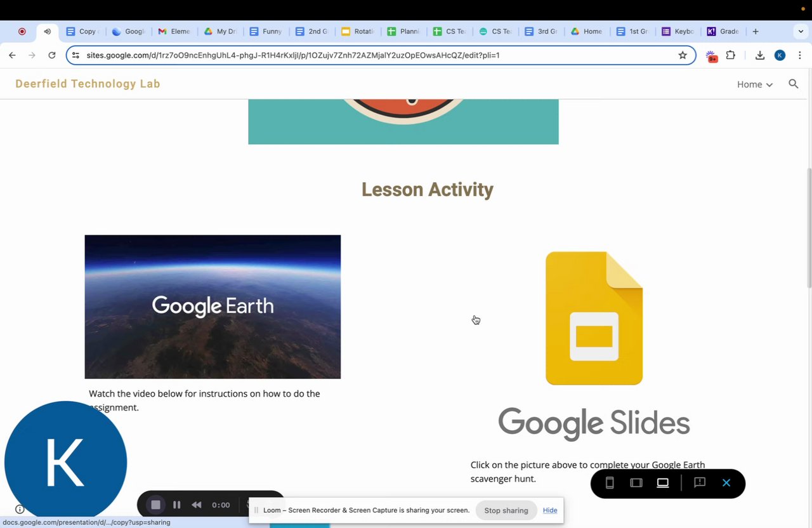The width and height of the screenshot is (812, 528).
Task: Open site information icon in address bar
Action: coord(75,55)
